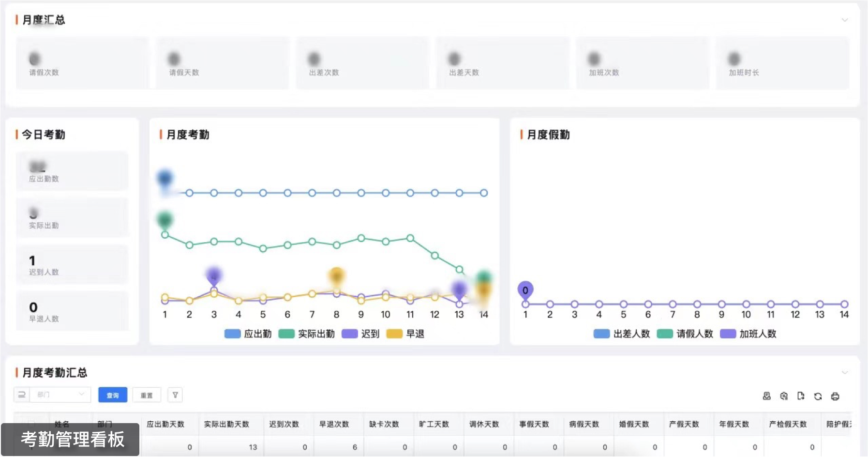This screenshot has width=868, height=457.
Task: Toggle 迟到 series in the chart legend
Action: click(x=361, y=334)
